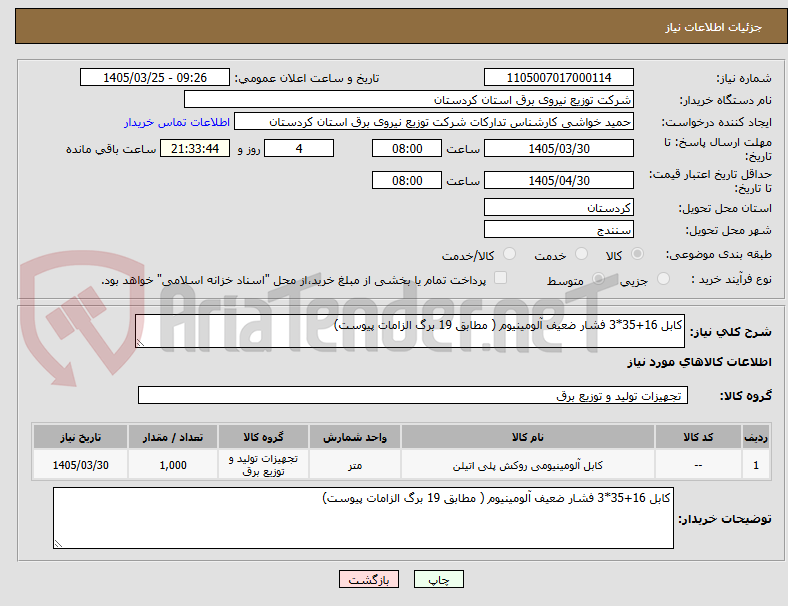The image size is (788, 606).
Task: Open اطلاعات تماس خریدار link
Action: tap(177, 122)
